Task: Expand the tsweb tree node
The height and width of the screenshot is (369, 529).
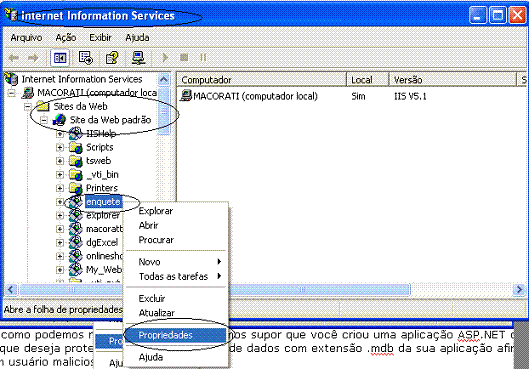Action: click(60, 161)
